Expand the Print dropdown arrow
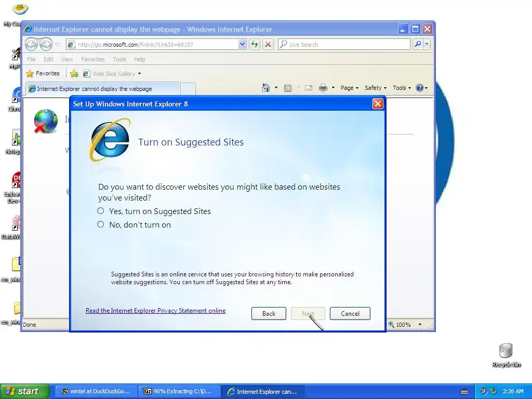Screen dimensions: 532x399 [x=333, y=88]
